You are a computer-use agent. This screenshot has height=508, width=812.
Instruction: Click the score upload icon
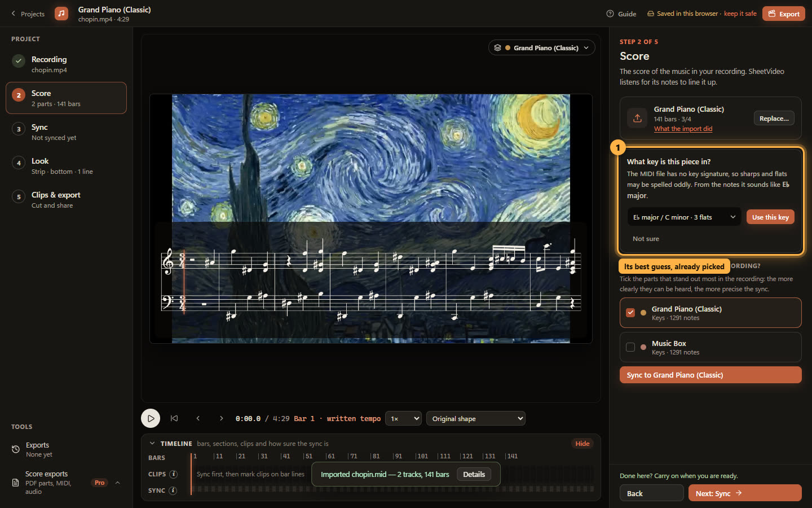click(637, 118)
